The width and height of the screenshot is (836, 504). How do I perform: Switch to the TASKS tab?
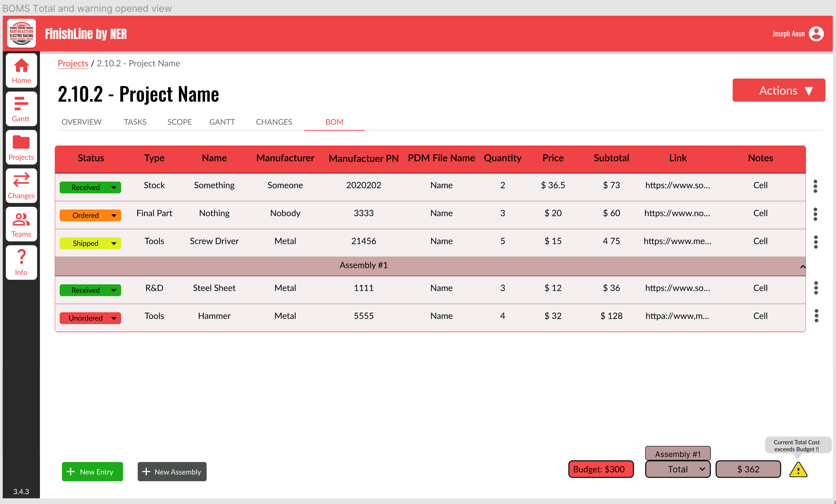pos(135,122)
